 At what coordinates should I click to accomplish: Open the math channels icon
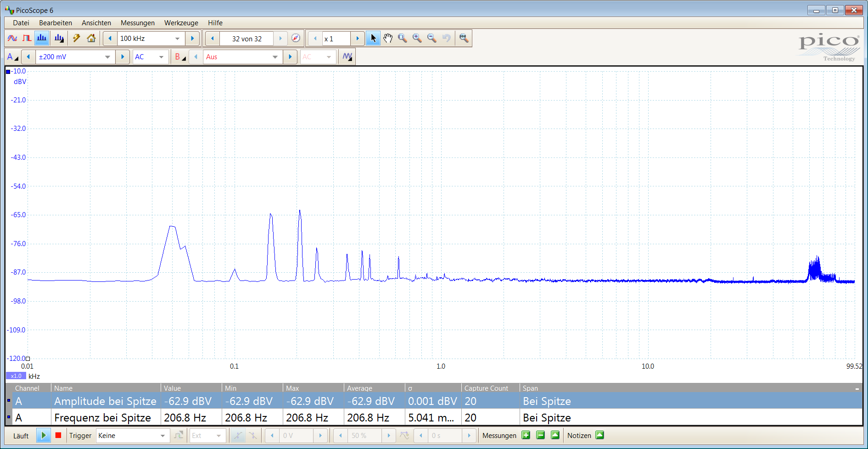click(x=347, y=56)
